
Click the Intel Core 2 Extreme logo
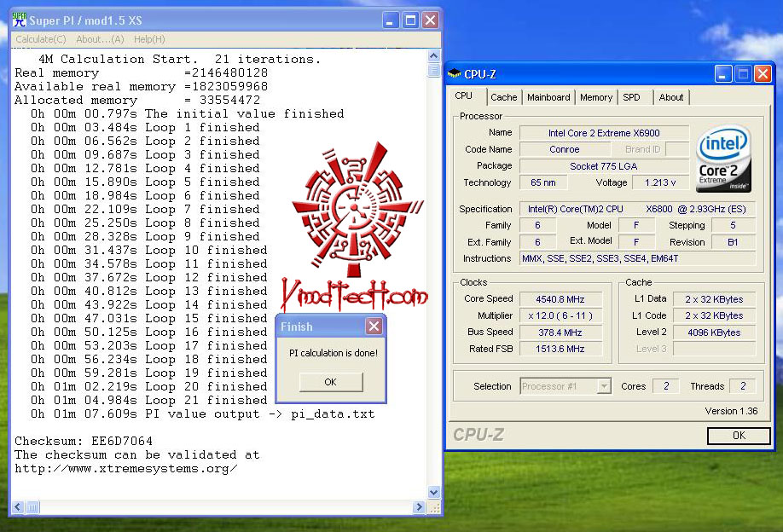[x=723, y=159]
